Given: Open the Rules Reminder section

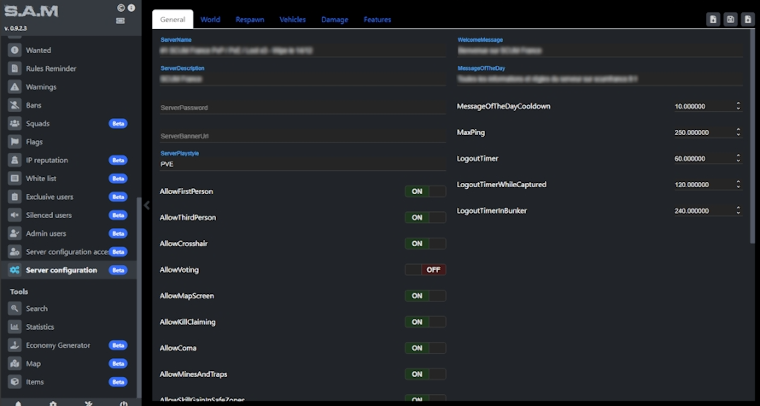Looking at the screenshot, I should pos(68,68).
